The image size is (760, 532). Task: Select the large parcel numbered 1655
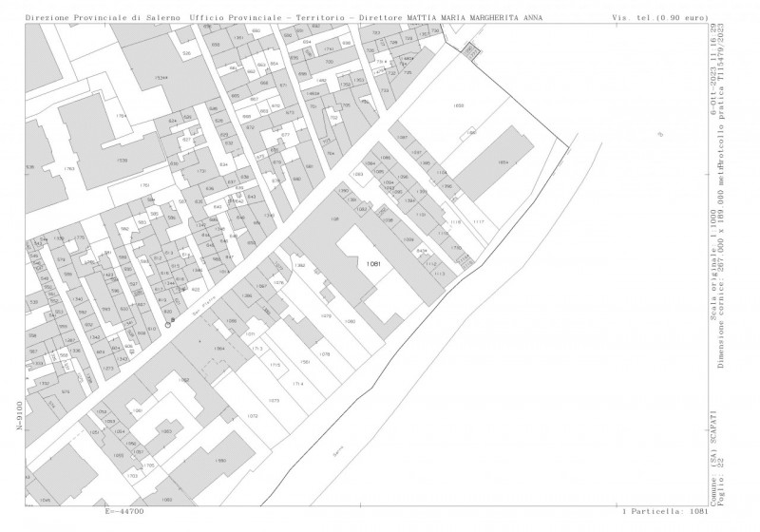(459, 106)
